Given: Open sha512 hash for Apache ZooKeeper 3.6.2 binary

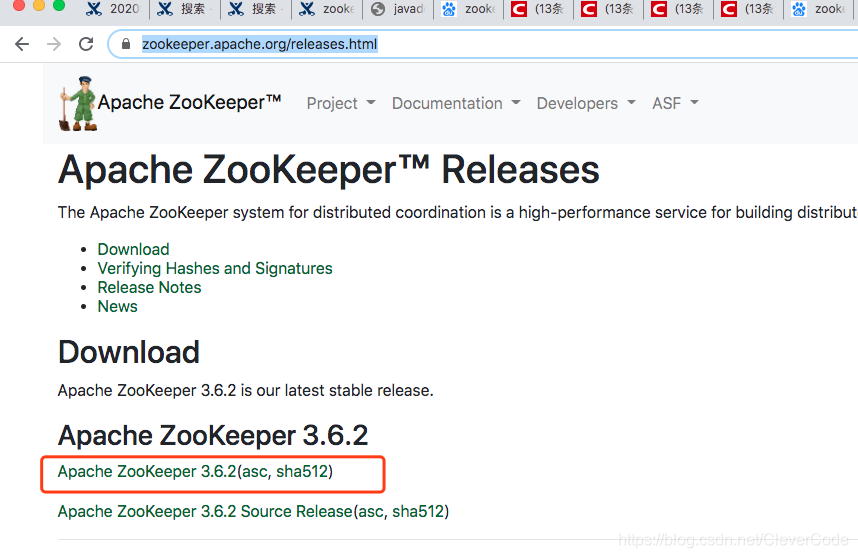Looking at the screenshot, I should pos(302,472).
